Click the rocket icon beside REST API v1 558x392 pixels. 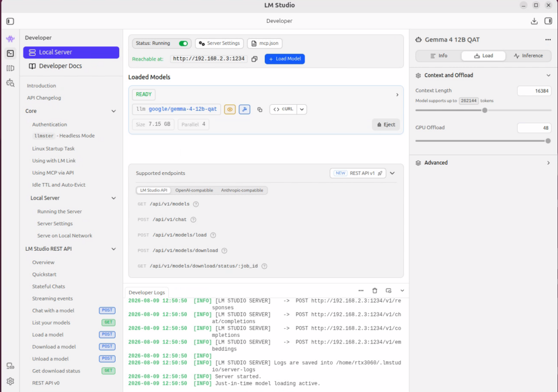[380, 173]
